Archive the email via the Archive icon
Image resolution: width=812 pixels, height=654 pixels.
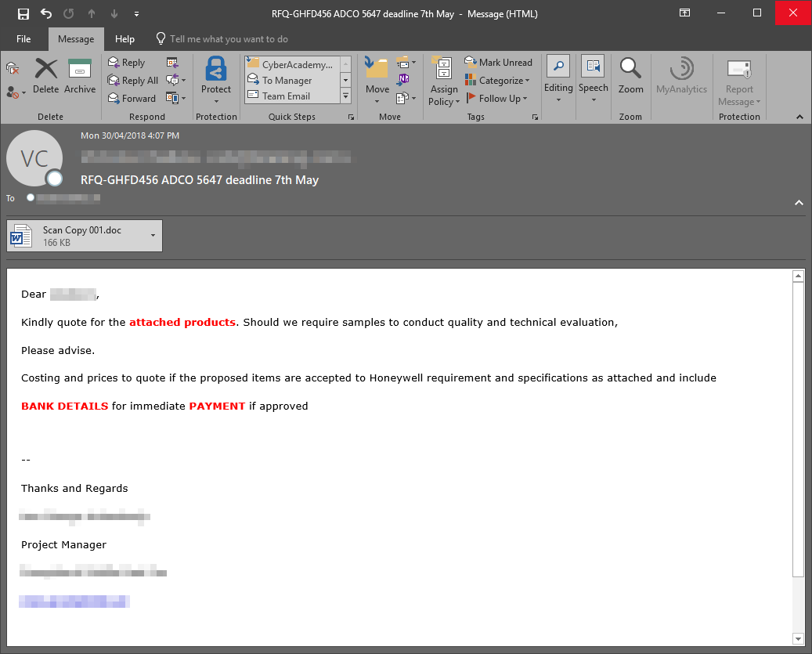pos(80,76)
